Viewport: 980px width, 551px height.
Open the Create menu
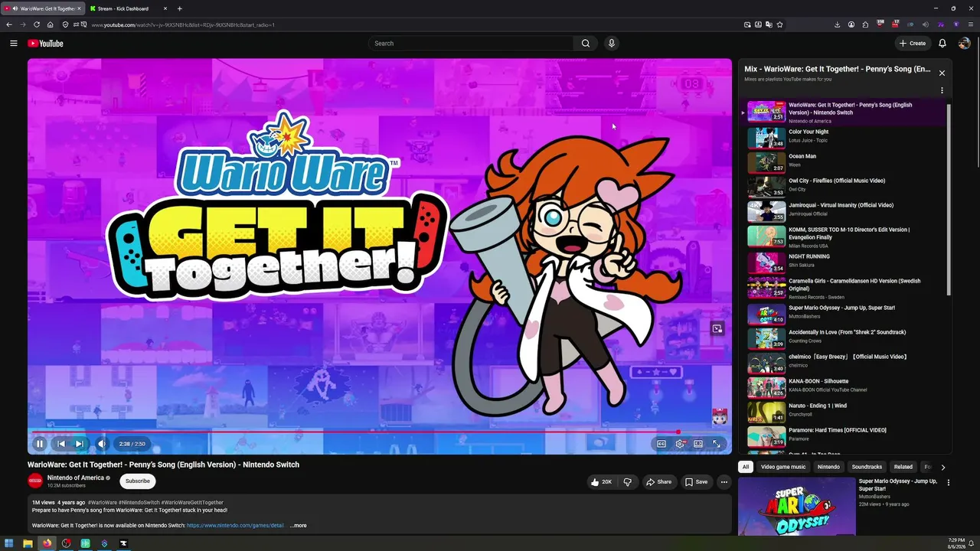click(913, 44)
